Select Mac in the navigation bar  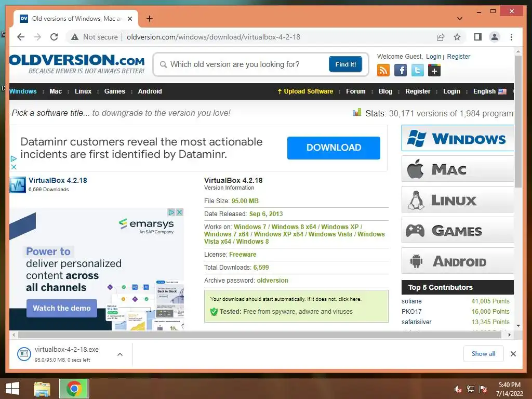point(56,91)
